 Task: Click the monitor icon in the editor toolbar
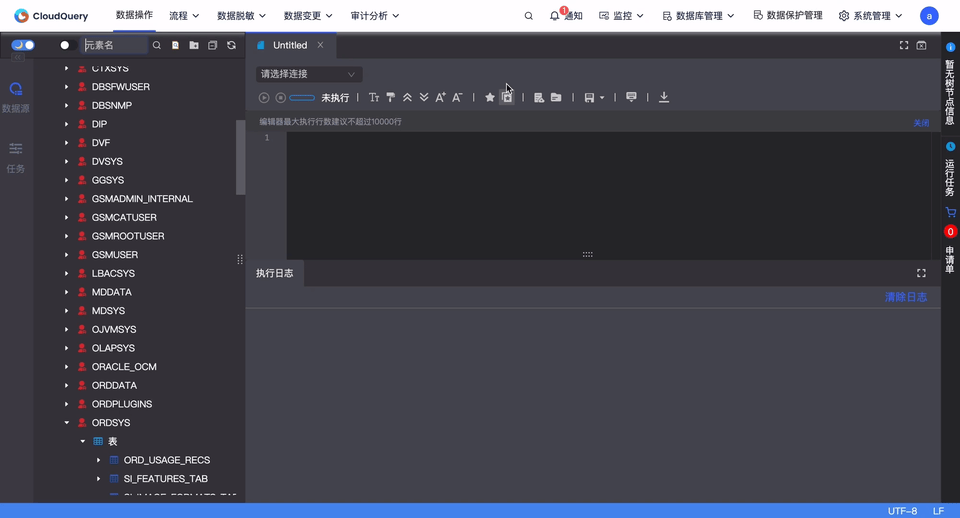pos(631,97)
